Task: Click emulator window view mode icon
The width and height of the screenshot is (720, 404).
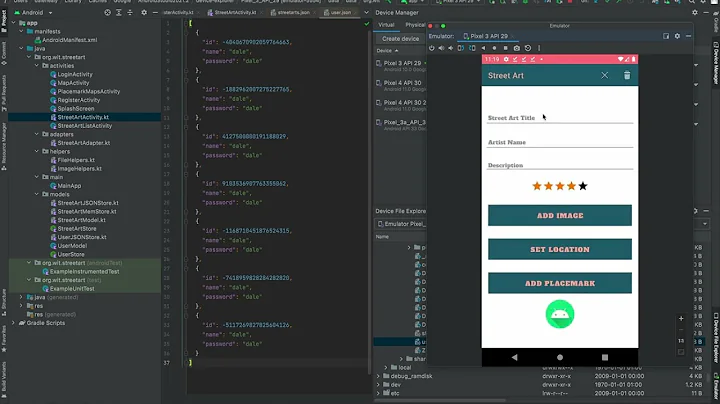Action: pos(666,36)
